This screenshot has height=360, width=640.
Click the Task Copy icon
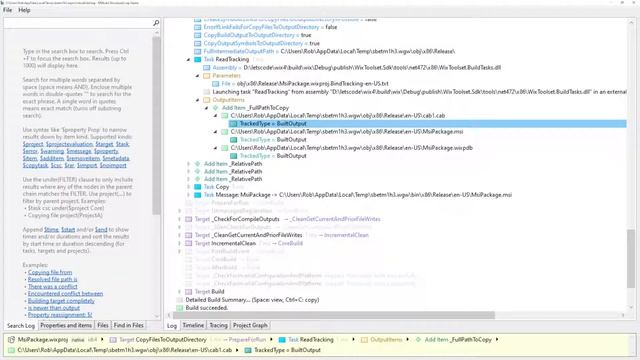tap(198, 187)
